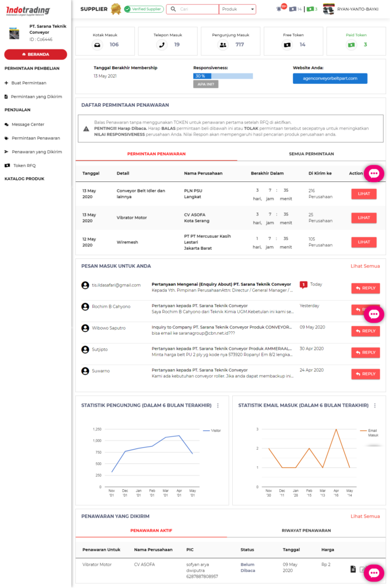
Task: Open Message Center menu item
Action: click(x=28, y=125)
